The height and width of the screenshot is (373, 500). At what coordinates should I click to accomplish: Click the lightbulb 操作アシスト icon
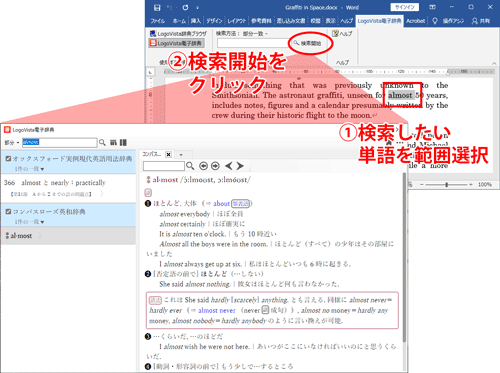pos(435,21)
